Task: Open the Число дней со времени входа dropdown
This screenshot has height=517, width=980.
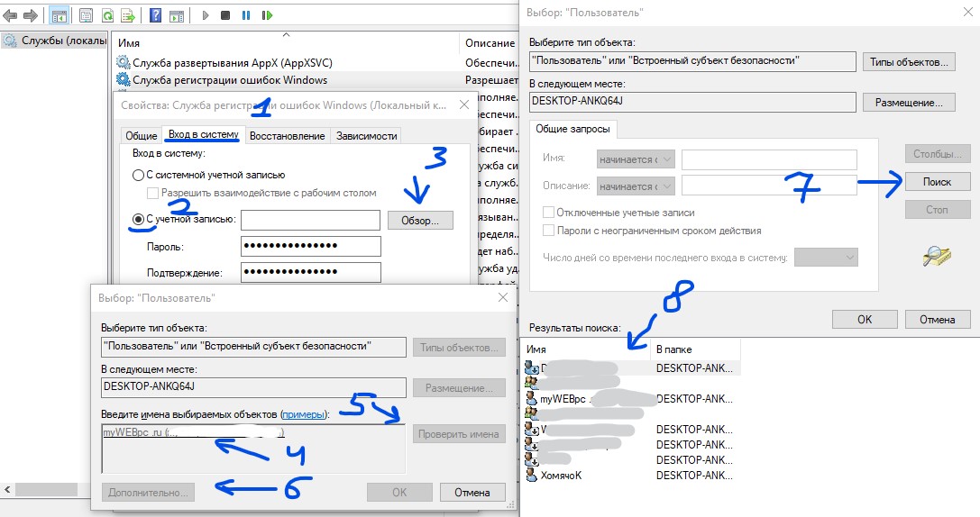Action: click(826, 258)
